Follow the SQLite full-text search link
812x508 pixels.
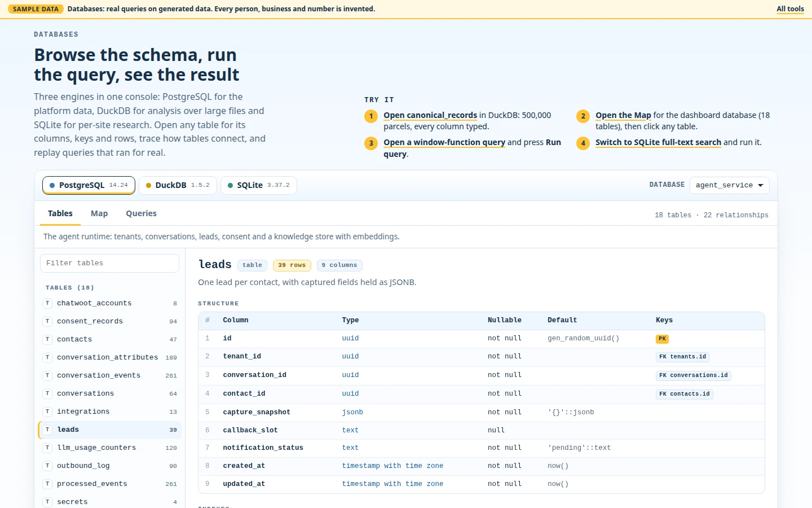pos(658,142)
